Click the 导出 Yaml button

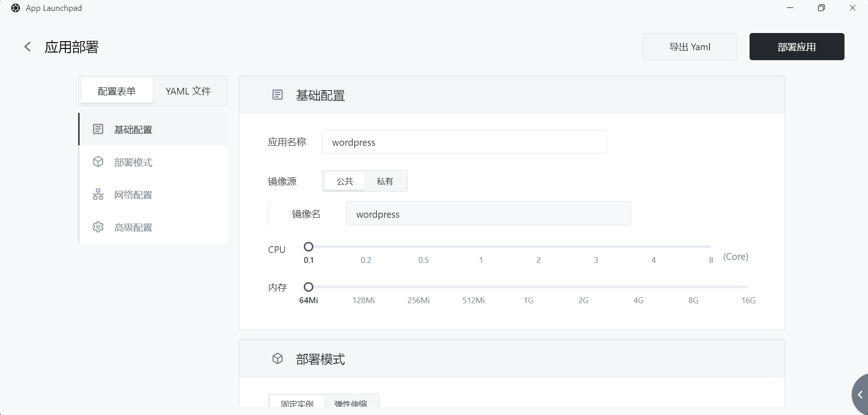tap(689, 47)
